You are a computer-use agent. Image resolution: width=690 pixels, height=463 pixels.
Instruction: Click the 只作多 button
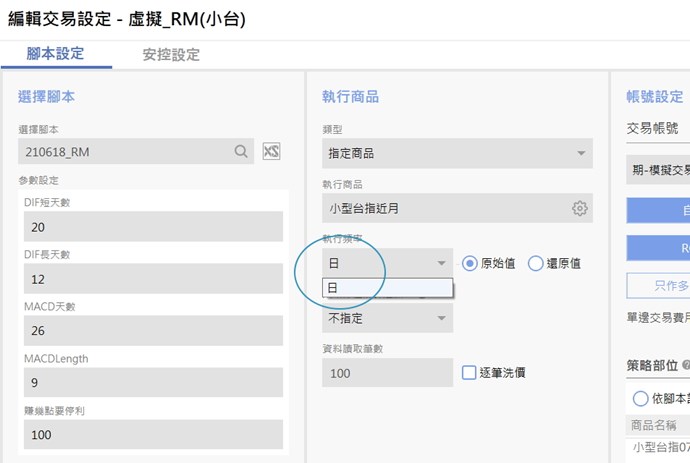[x=658, y=286]
